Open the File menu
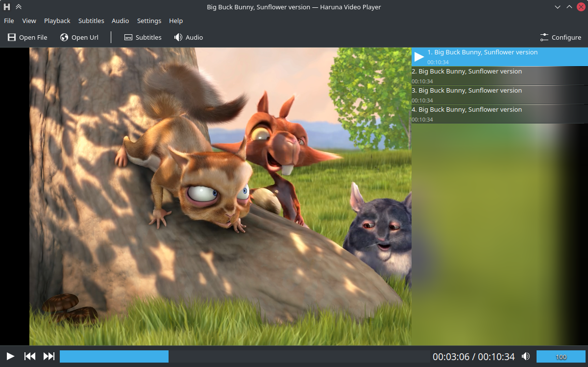Viewport: 588px width, 367px height. click(9, 21)
